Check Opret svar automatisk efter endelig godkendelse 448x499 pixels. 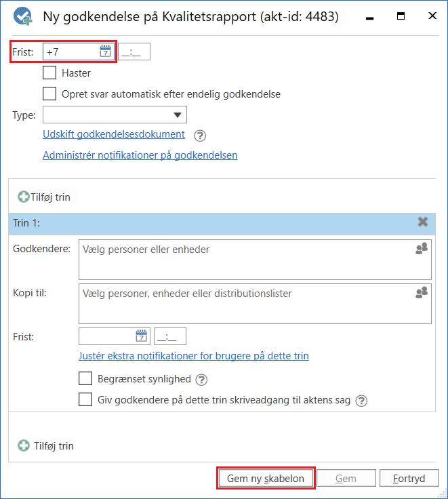(49, 94)
